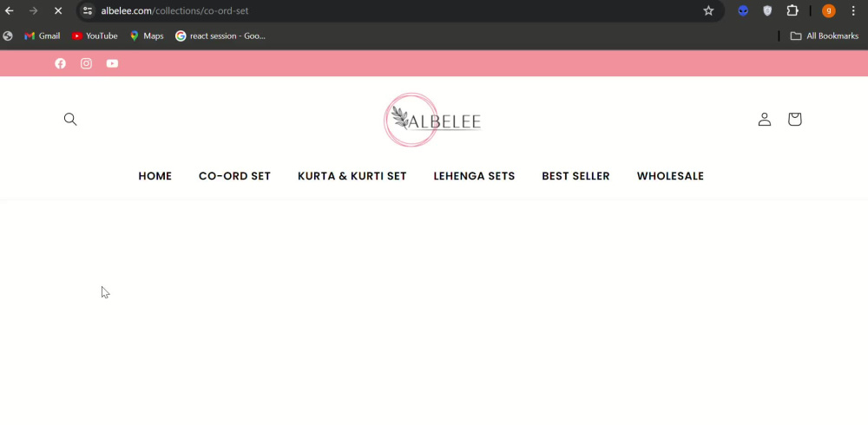Go back with the browser back arrow
Screen dimensions: 868x425
pos(10,10)
